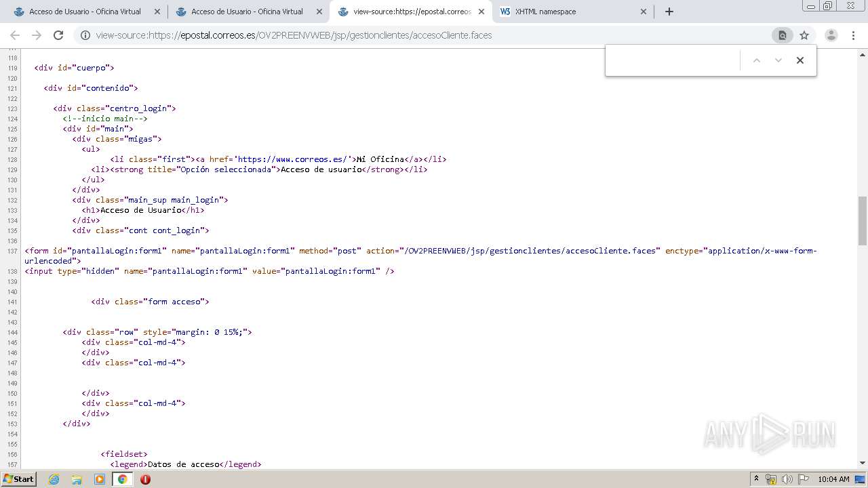
Task: Click the volume speaker tray icon
Action: (787, 479)
